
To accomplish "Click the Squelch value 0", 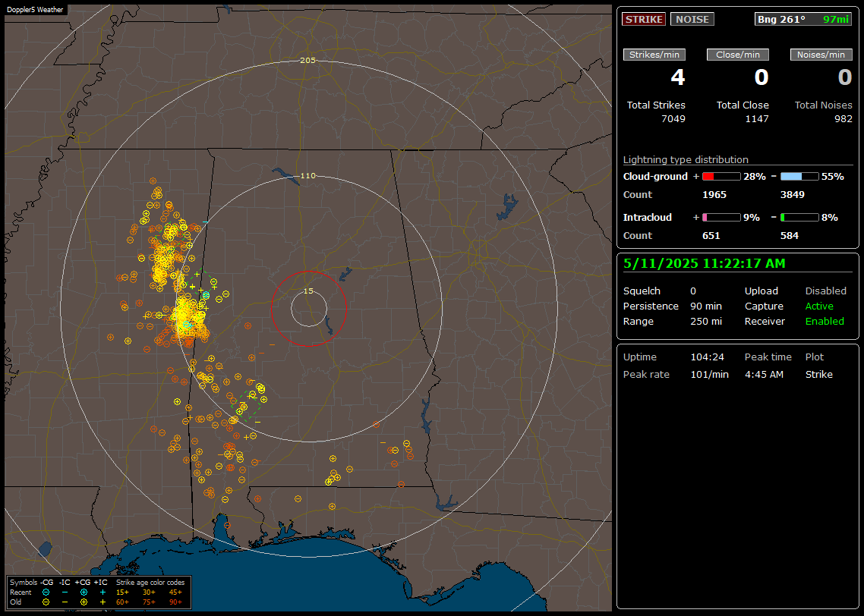I will (x=693, y=291).
